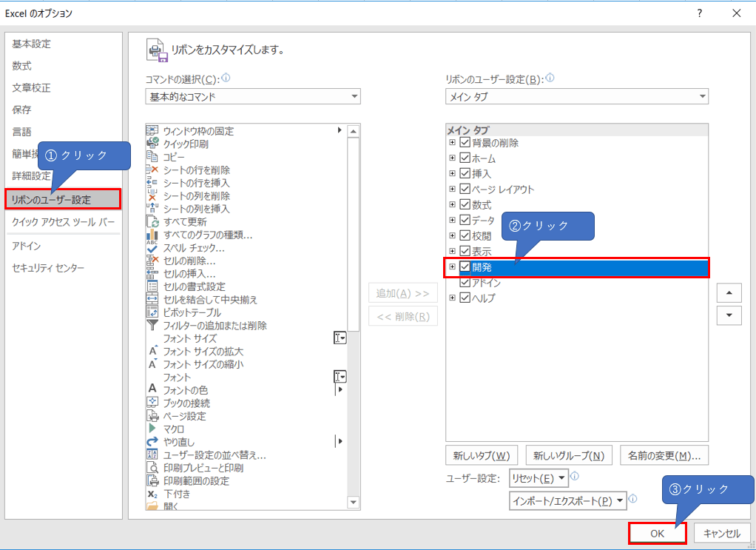The width and height of the screenshot is (756, 550).
Task: Toggle the 表示 tab checkbox
Action: pos(465,251)
